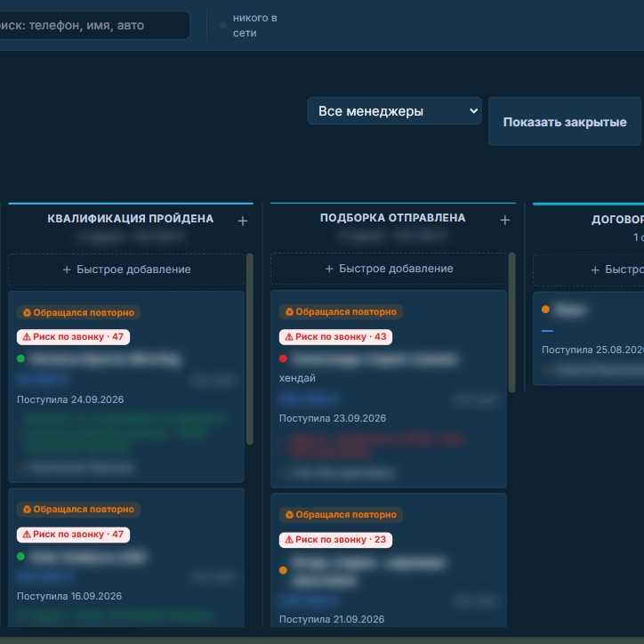Click Поступила 23.09.2026 date text
Image resolution: width=644 pixels, height=644 pixels.
333,419
